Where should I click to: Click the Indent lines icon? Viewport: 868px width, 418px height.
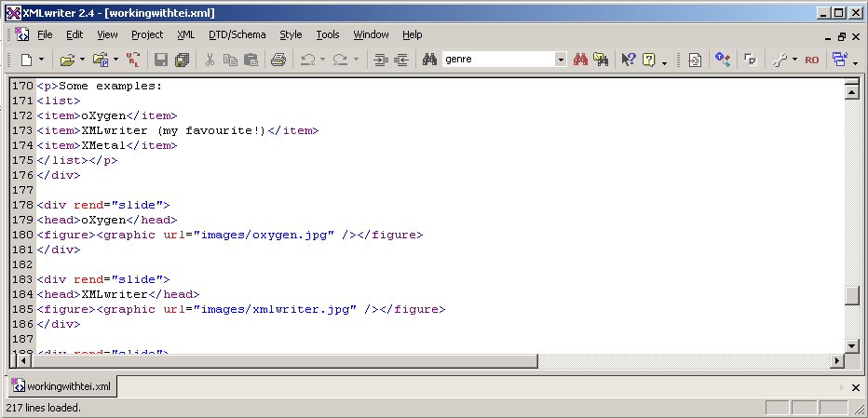click(380, 60)
